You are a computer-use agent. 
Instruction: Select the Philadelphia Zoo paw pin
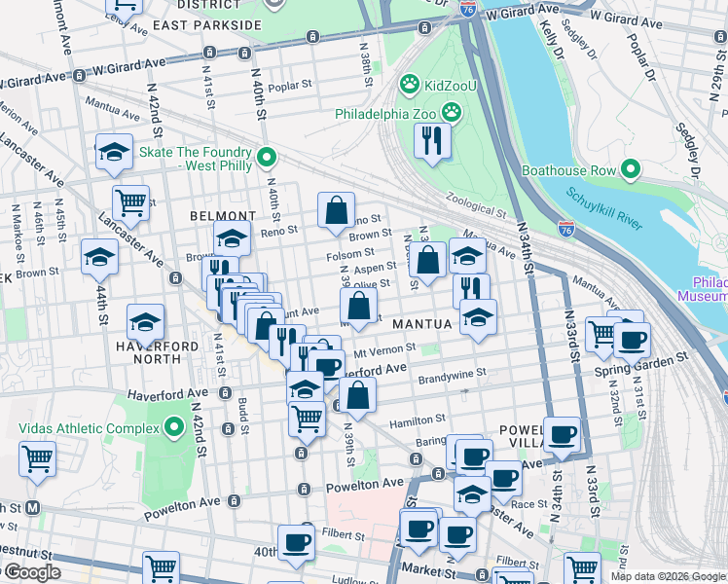click(452, 113)
